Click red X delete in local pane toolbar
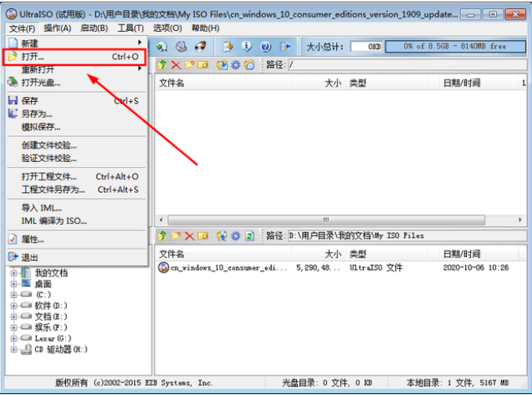 [x=190, y=235]
